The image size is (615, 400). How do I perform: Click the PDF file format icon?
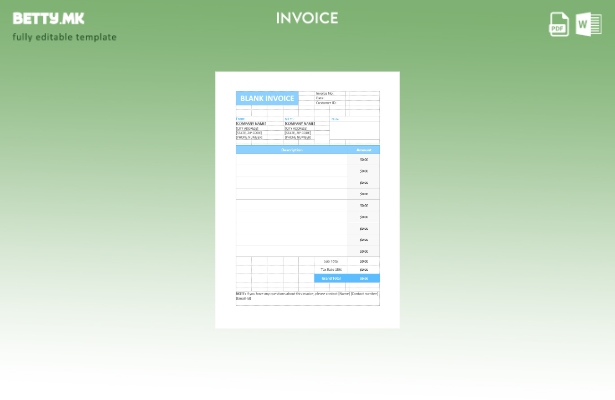[x=559, y=25]
